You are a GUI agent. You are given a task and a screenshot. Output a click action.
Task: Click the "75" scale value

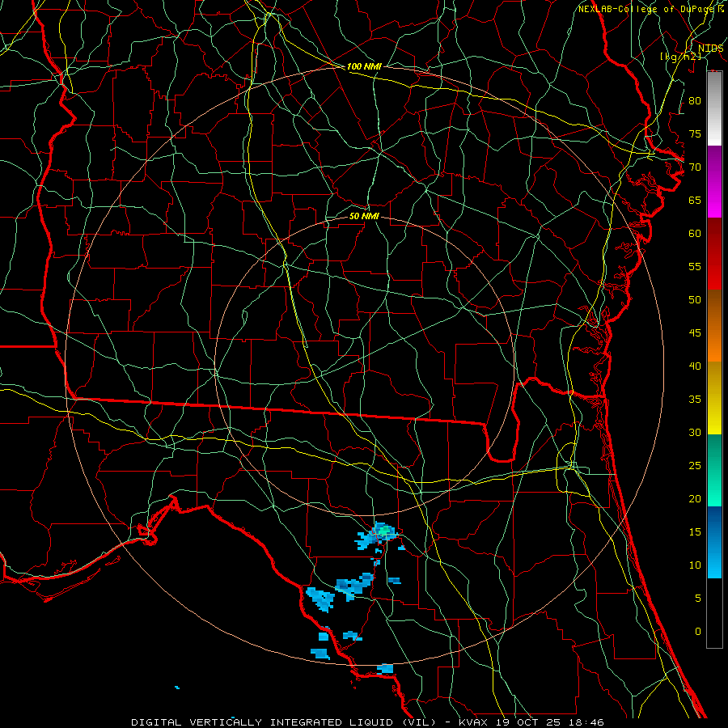pos(695,133)
